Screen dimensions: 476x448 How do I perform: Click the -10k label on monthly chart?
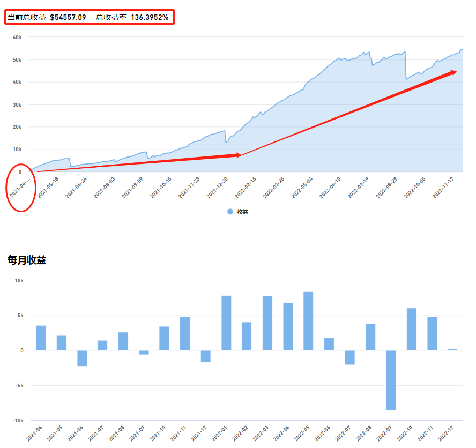18,420
